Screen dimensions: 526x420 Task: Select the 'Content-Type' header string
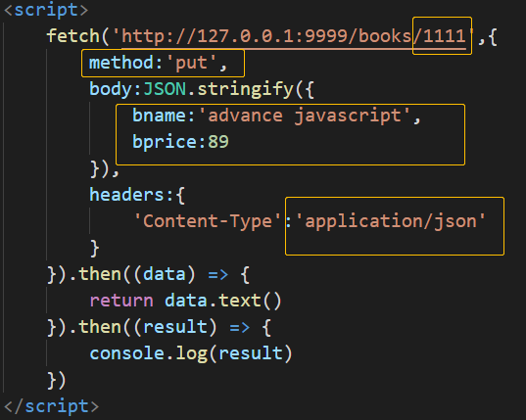(x=208, y=221)
